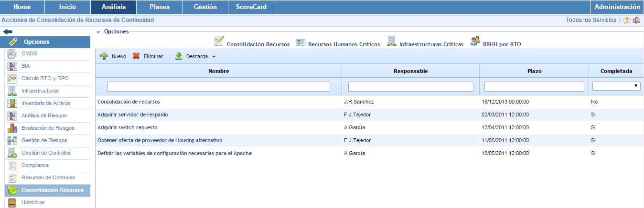Open the Completada filter dropdown
The height and width of the screenshot is (208, 644).
(616, 86)
